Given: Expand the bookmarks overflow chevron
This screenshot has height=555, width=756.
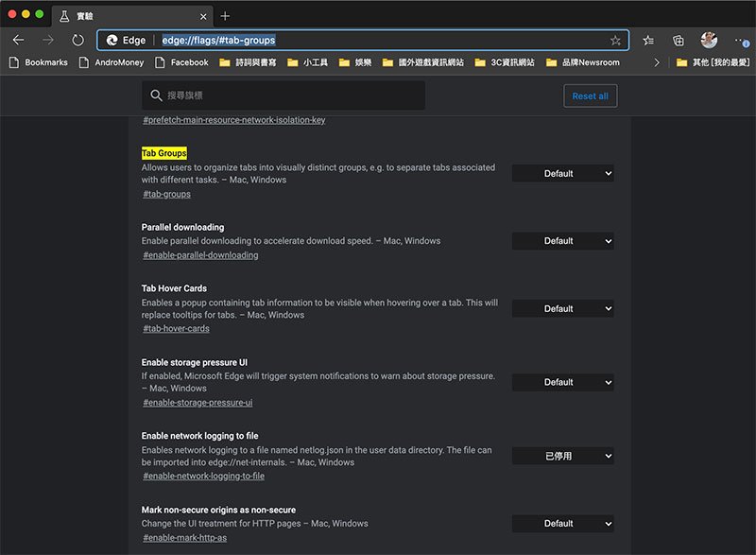Looking at the screenshot, I should coord(657,62).
